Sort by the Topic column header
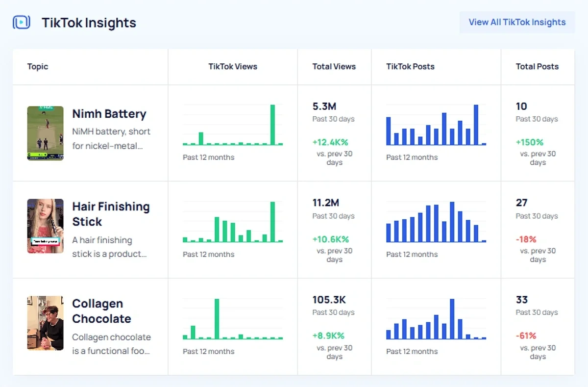The image size is (588, 387). click(x=37, y=66)
